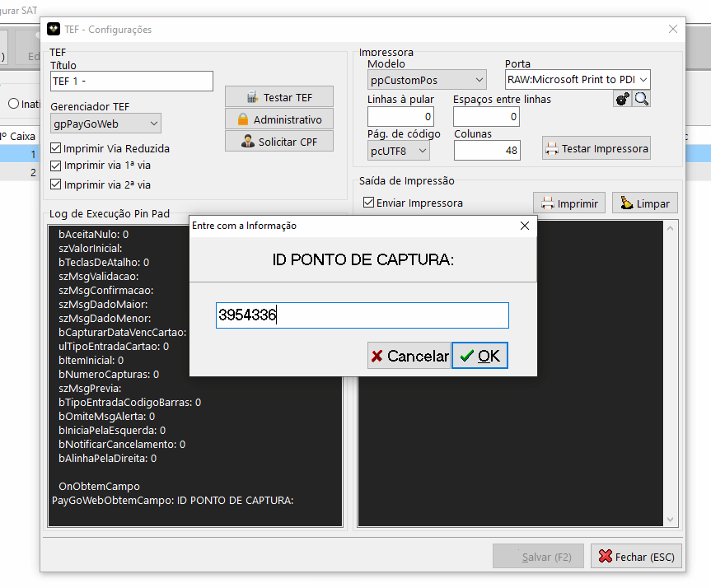Click the TEF Configurações app icon in title bar
711x588 pixels.
point(54,29)
